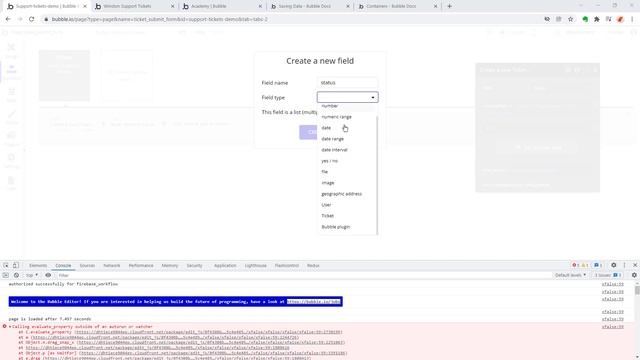Open the Field type dropdown
The image size is (640, 360).
pos(347,97)
